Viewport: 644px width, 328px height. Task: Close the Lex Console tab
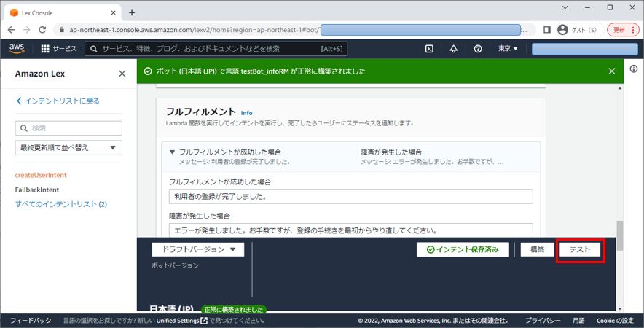pos(114,12)
